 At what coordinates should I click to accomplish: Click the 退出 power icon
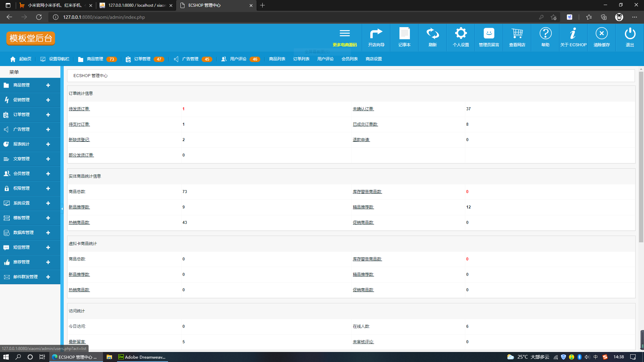(630, 34)
